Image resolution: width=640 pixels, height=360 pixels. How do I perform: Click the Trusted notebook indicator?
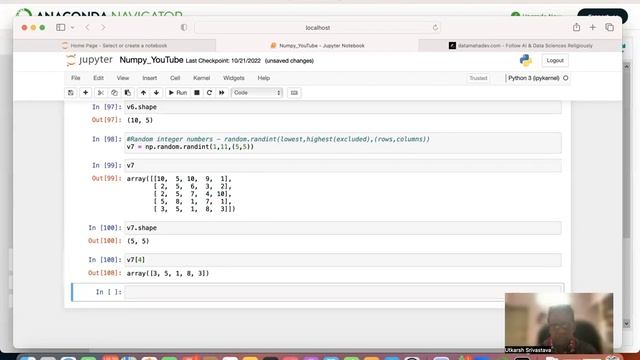(x=478, y=78)
